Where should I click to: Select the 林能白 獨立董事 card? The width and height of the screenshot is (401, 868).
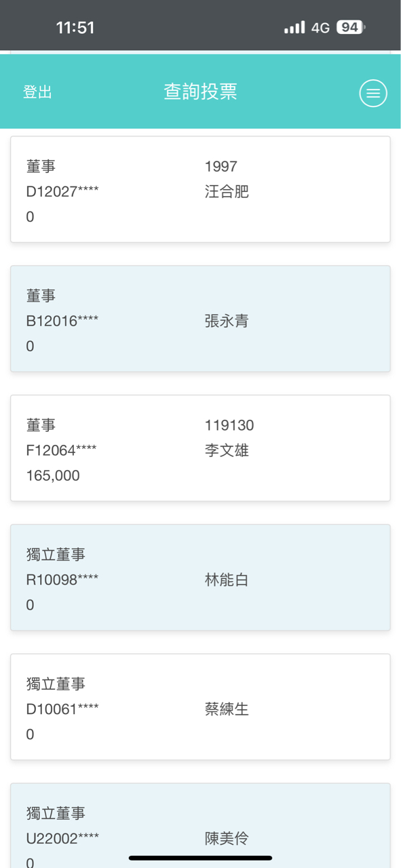tap(200, 576)
